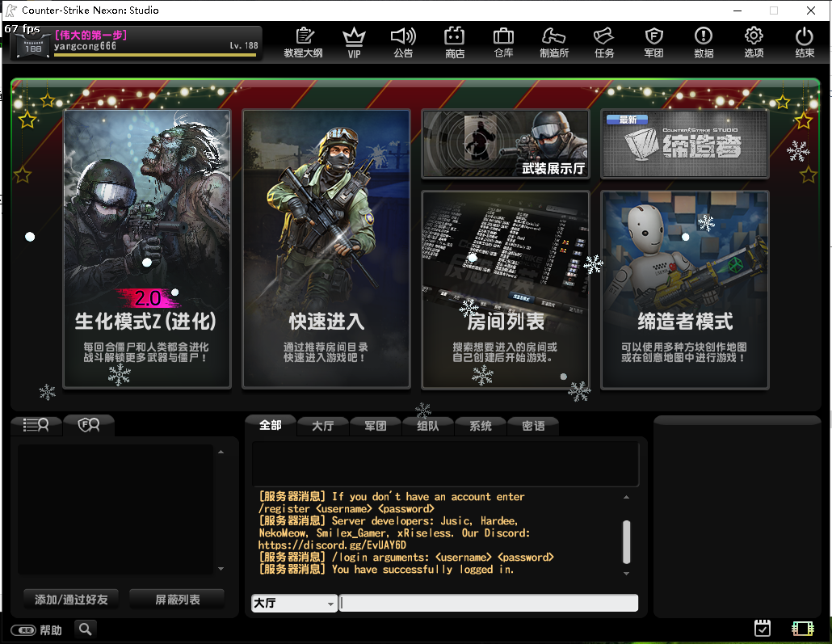Click the 结束 power quit icon
Viewport: 832px width, 644px height.
pyautogui.click(x=805, y=43)
